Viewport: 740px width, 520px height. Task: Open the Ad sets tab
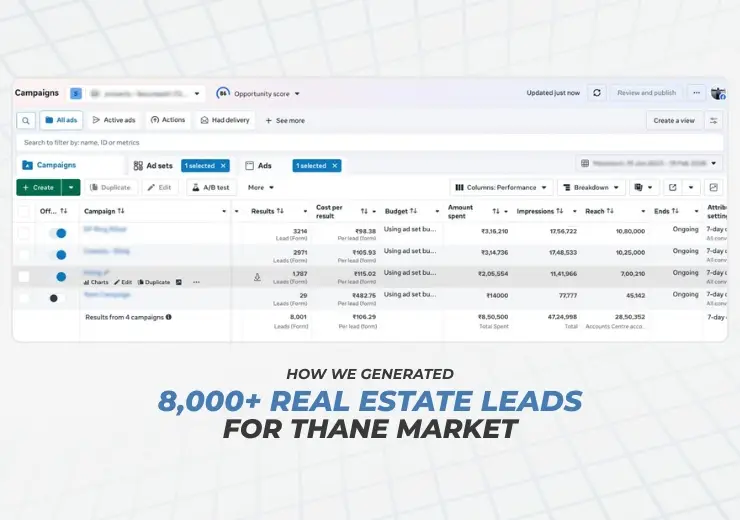point(153,166)
